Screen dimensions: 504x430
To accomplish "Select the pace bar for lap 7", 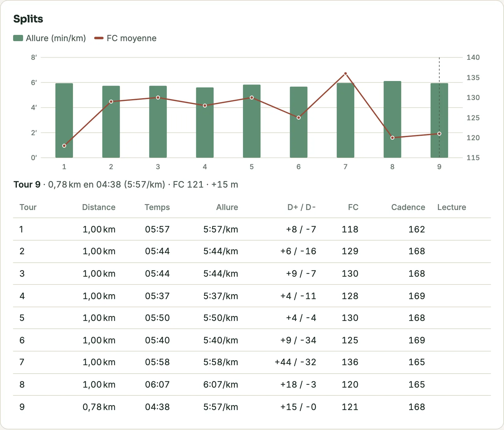I will click(346, 120).
